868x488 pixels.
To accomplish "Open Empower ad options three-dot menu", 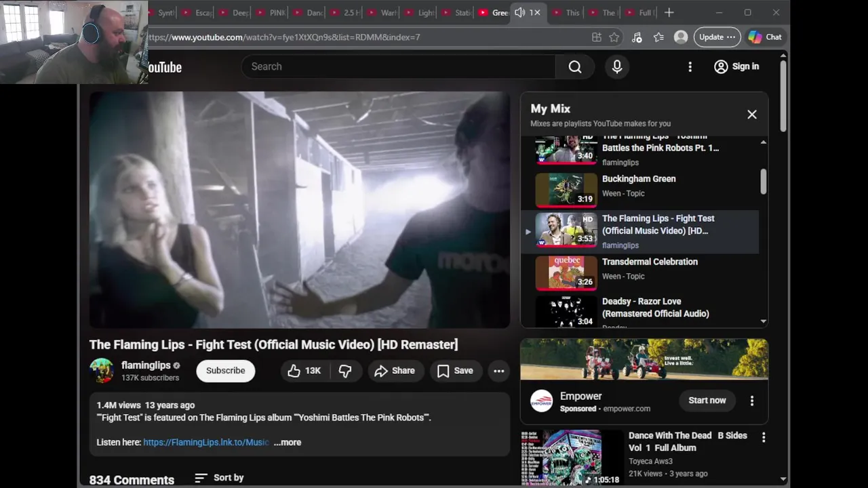I will click(x=751, y=401).
